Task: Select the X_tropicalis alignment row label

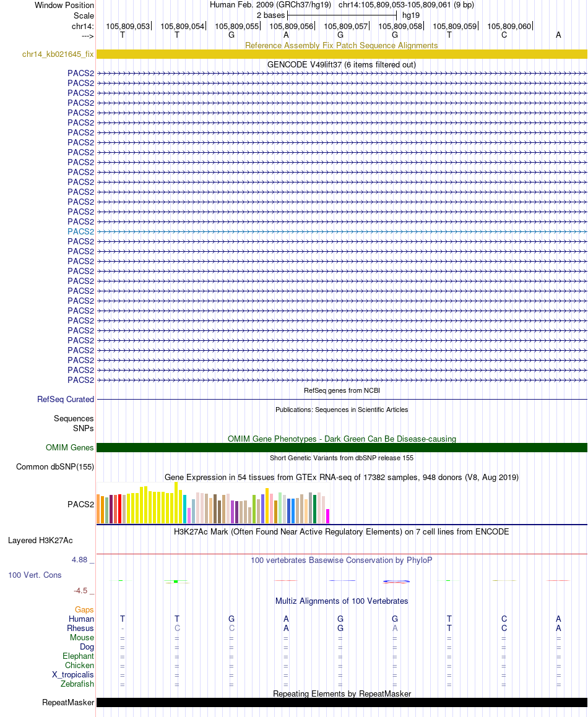Action: [x=73, y=675]
